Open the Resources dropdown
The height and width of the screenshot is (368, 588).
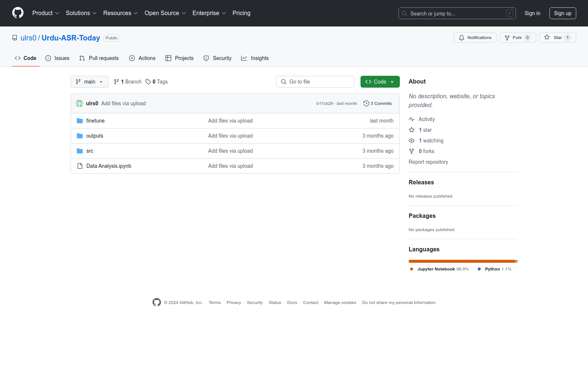click(x=121, y=13)
